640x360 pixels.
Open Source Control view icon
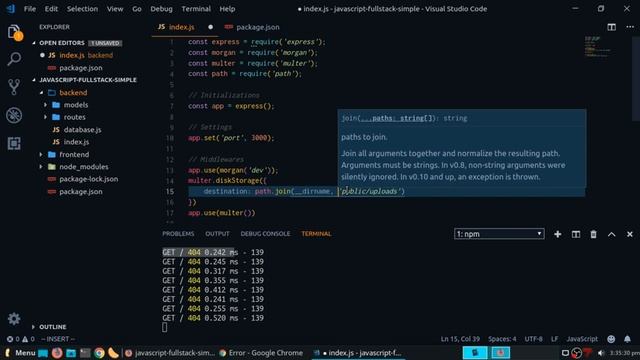[x=14, y=87]
